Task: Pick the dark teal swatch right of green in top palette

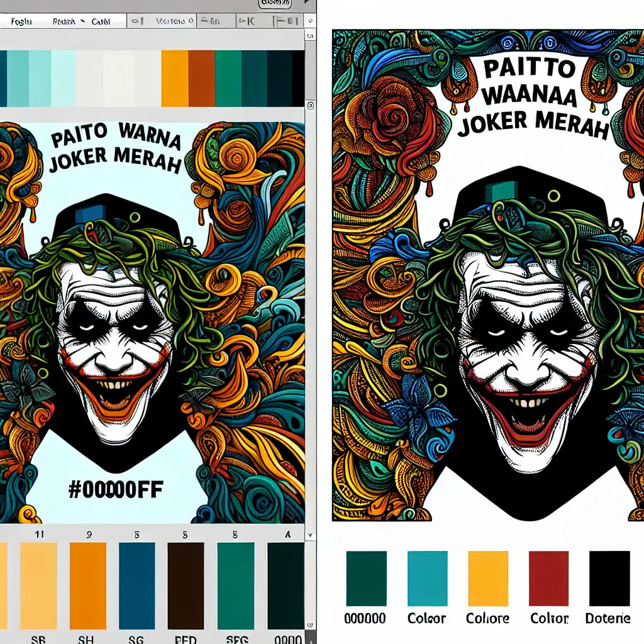Action: [x=254, y=79]
